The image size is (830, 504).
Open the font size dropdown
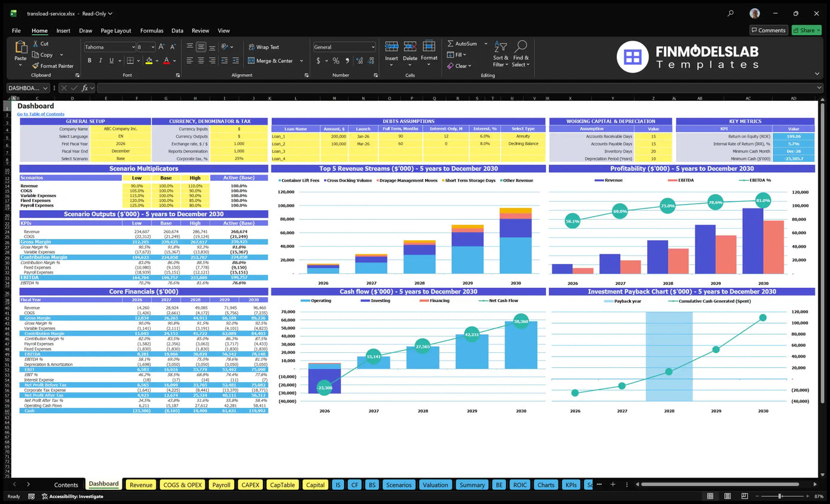[x=153, y=47]
